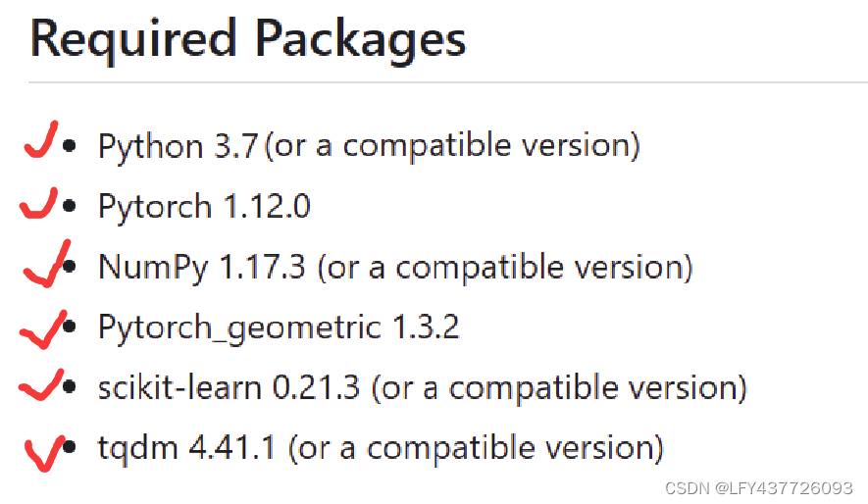Click the red checkmark next to Pytorch 1.12.0
This screenshot has height=504, width=868.
point(38,203)
